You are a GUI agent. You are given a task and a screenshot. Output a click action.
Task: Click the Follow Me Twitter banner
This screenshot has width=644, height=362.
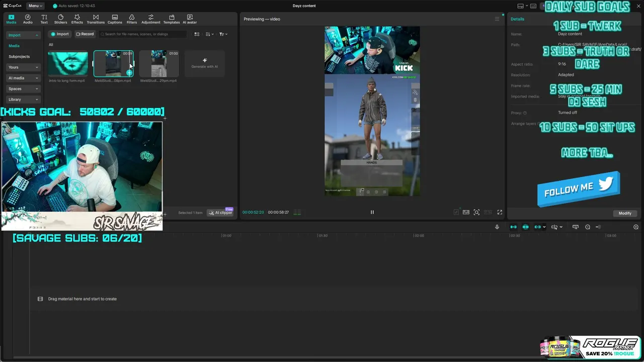click(579, 189)
